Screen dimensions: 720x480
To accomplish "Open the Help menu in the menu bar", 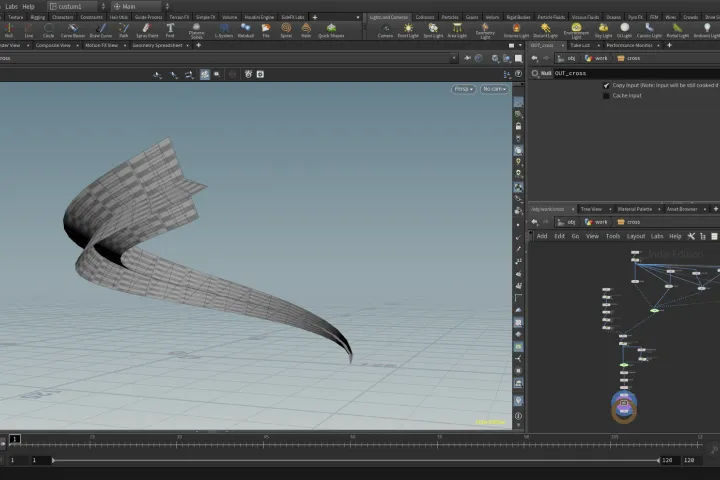I will pos(28,6).
